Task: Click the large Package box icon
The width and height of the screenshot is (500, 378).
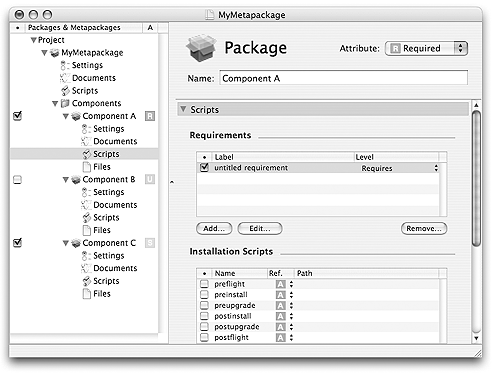Action: click(x=201, y=48)
